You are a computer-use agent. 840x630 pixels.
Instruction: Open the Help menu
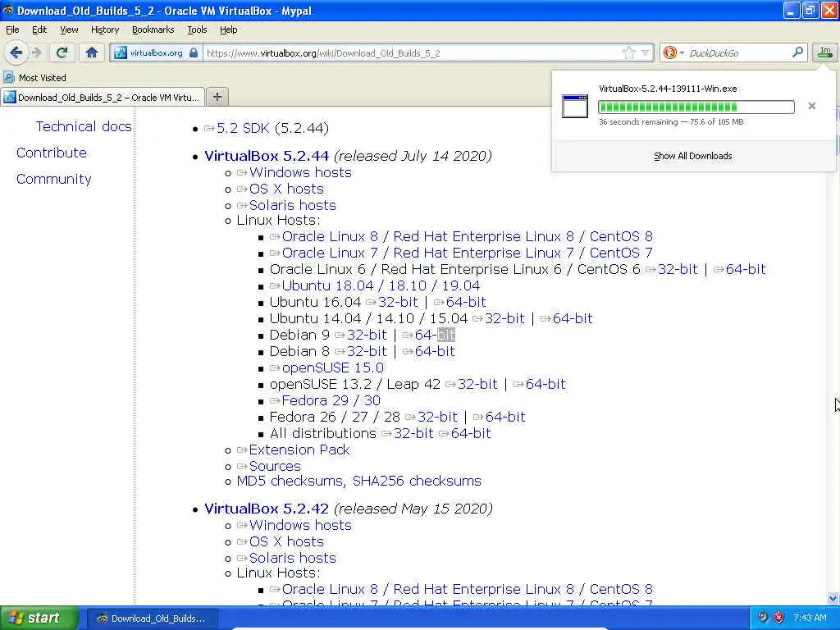click(228, 30)
